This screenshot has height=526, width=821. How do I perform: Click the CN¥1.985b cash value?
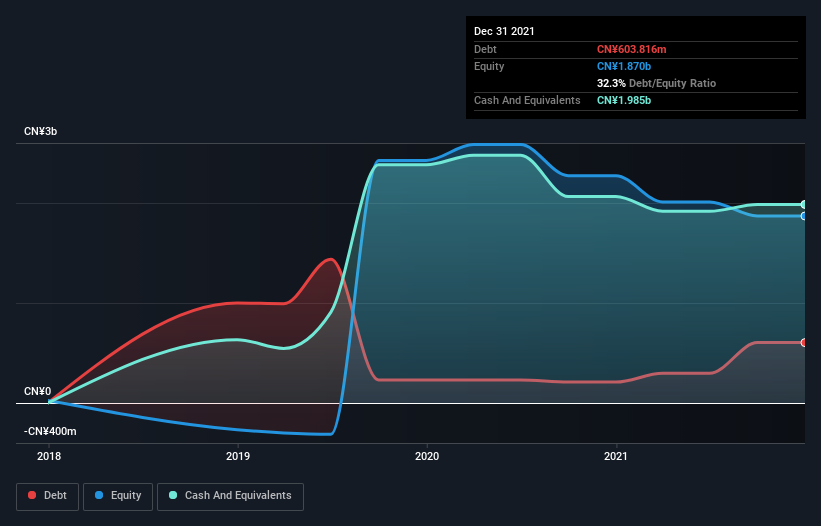(624, 100)
